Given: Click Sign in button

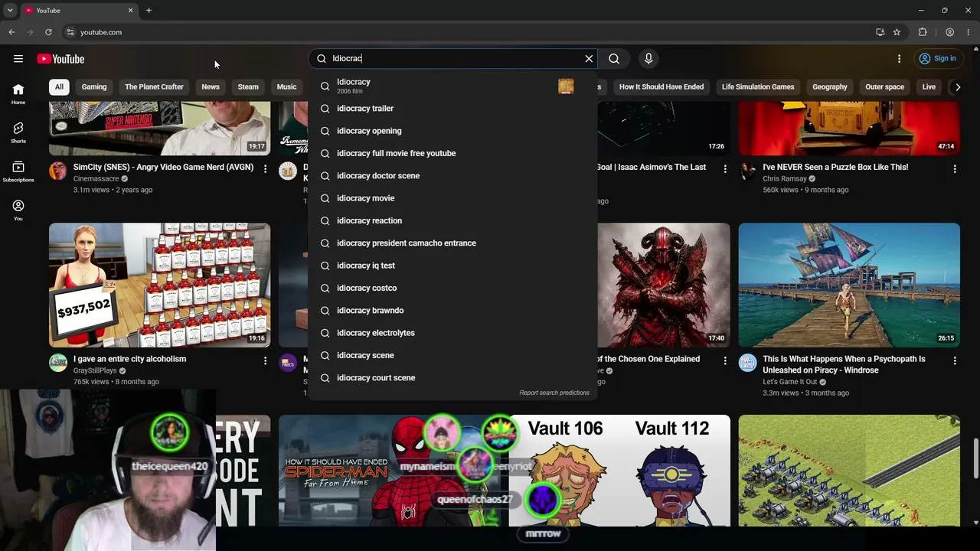Looking at the screenshot, I should 938,59.
